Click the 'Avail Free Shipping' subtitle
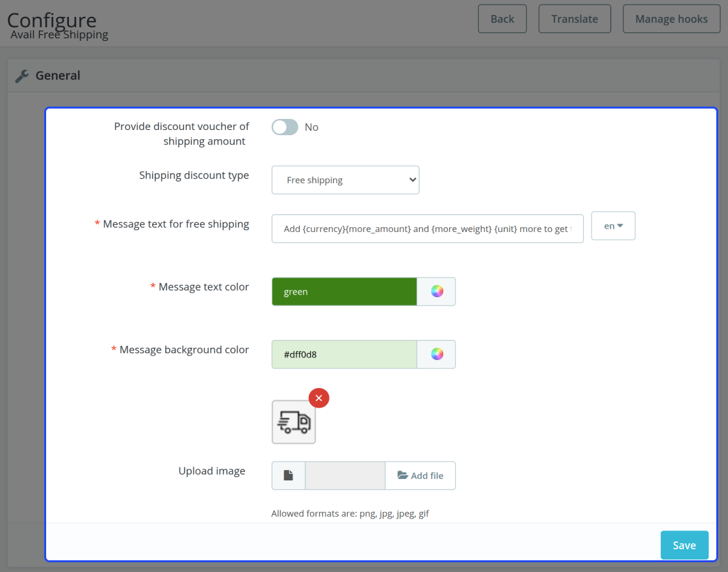Screen dimensions: 728x572 59,35
